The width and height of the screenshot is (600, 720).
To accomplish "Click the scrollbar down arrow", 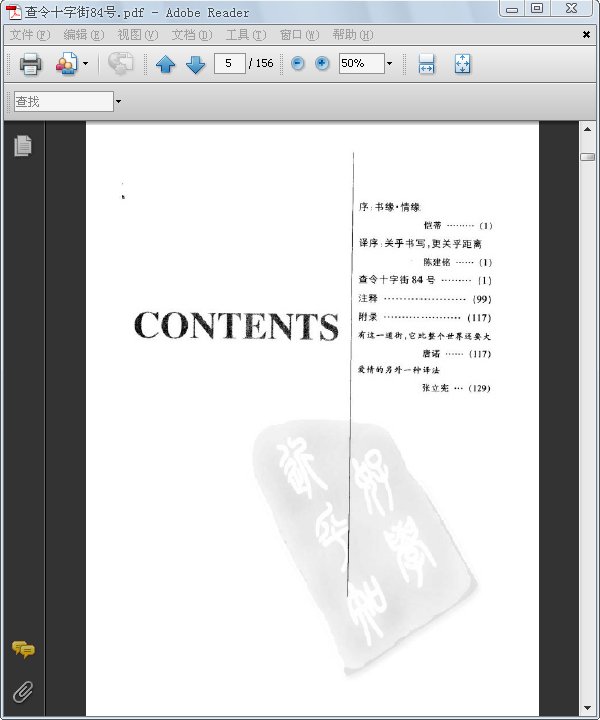I will click(588, 708).
